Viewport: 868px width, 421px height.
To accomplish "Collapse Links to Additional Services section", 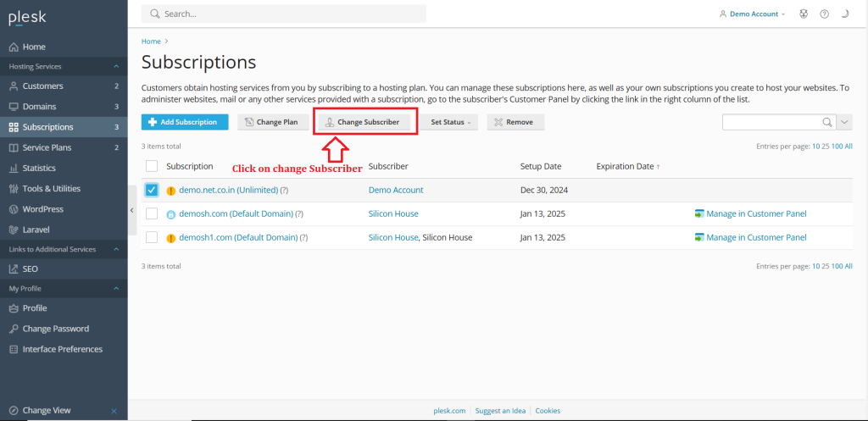I will (116, 250).
